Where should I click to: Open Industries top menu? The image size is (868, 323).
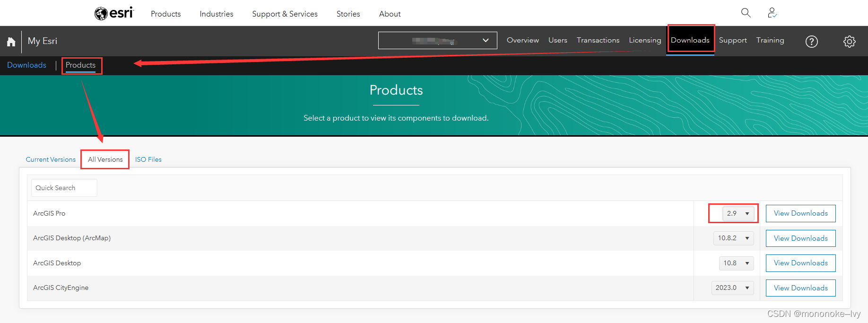tap(216, 14)
